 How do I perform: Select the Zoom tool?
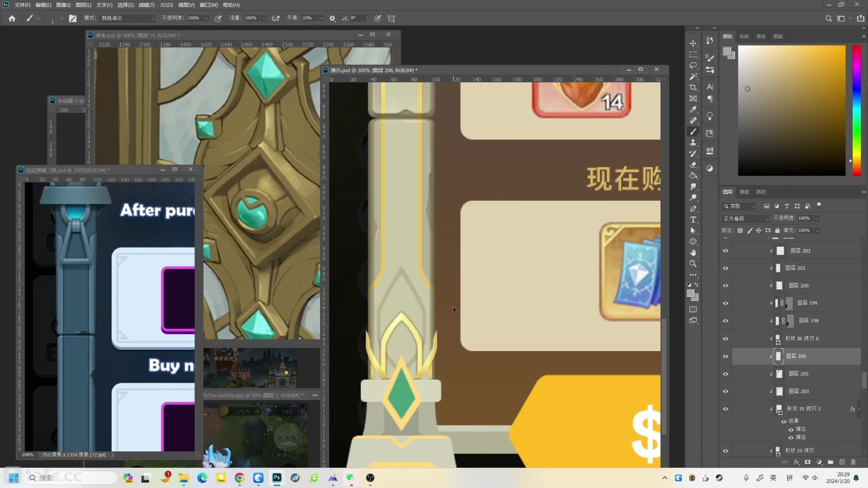693,264
